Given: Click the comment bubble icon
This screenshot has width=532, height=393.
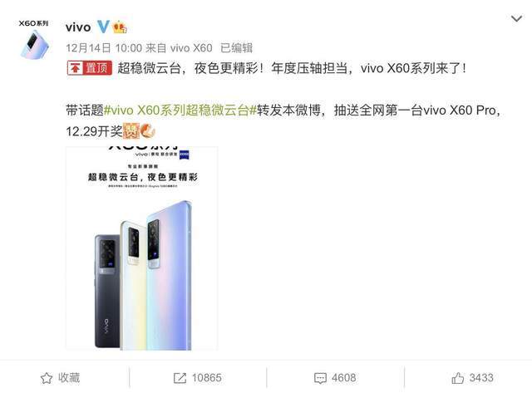Looking at the screenshot, I should click(320, 378).
